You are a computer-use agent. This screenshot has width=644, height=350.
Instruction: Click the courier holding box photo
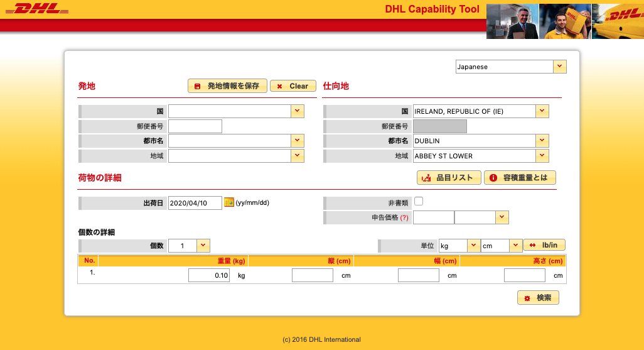(x=565, y=21)
